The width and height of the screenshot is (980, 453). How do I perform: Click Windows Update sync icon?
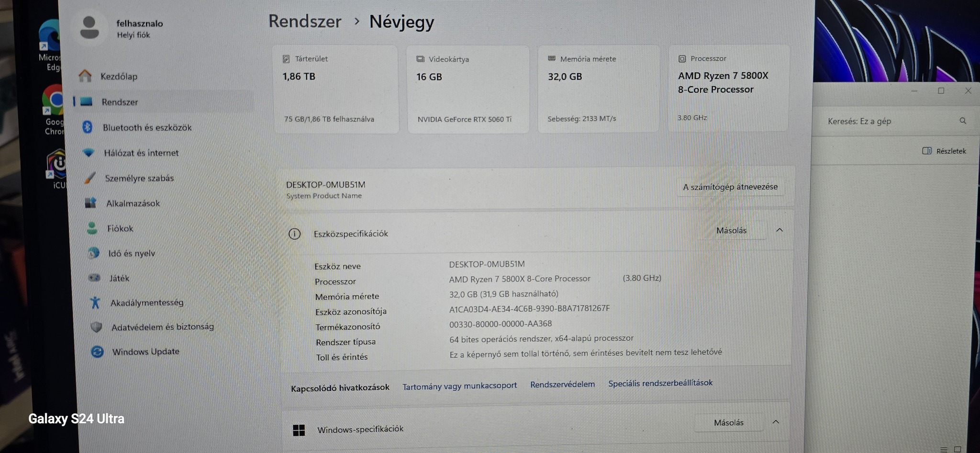97,352
